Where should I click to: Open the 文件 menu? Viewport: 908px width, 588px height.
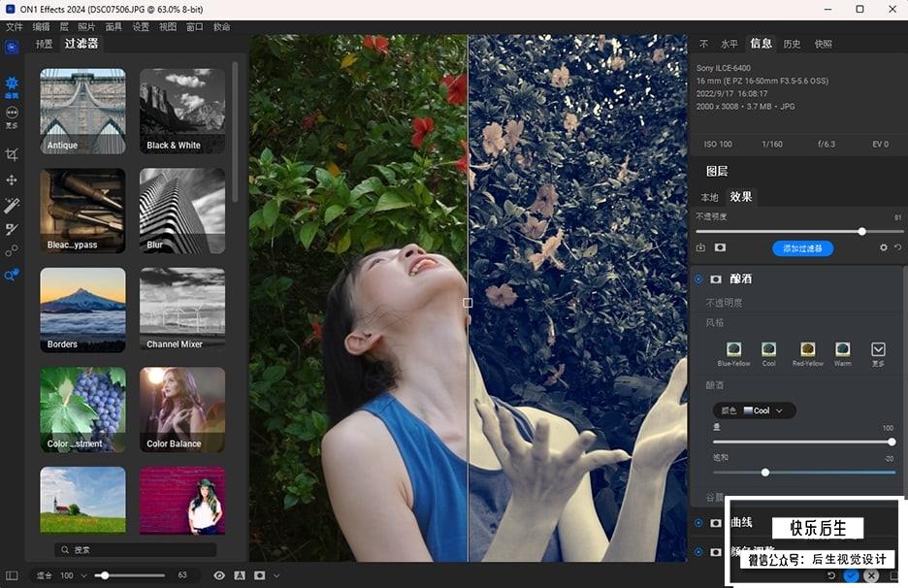14,26
